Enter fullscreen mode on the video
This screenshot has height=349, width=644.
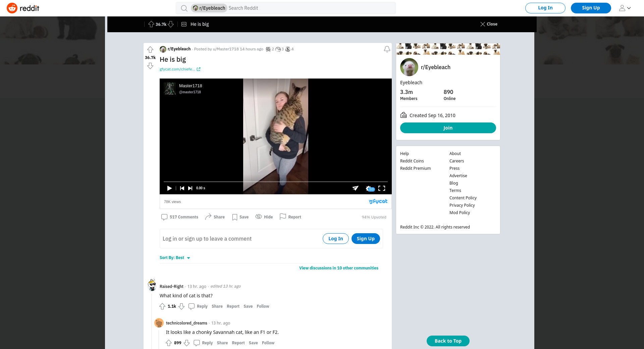pyautogui.click(x=382, y=188)
